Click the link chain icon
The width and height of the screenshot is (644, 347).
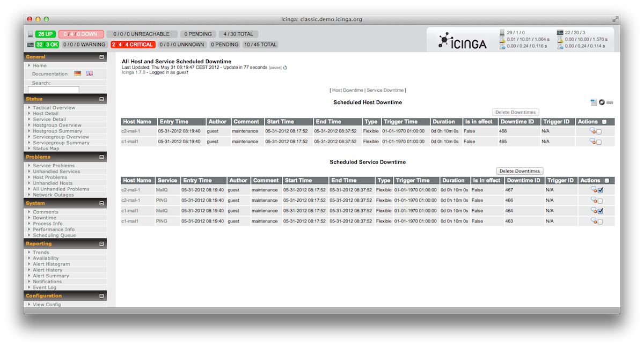click(x=610, y=102)
